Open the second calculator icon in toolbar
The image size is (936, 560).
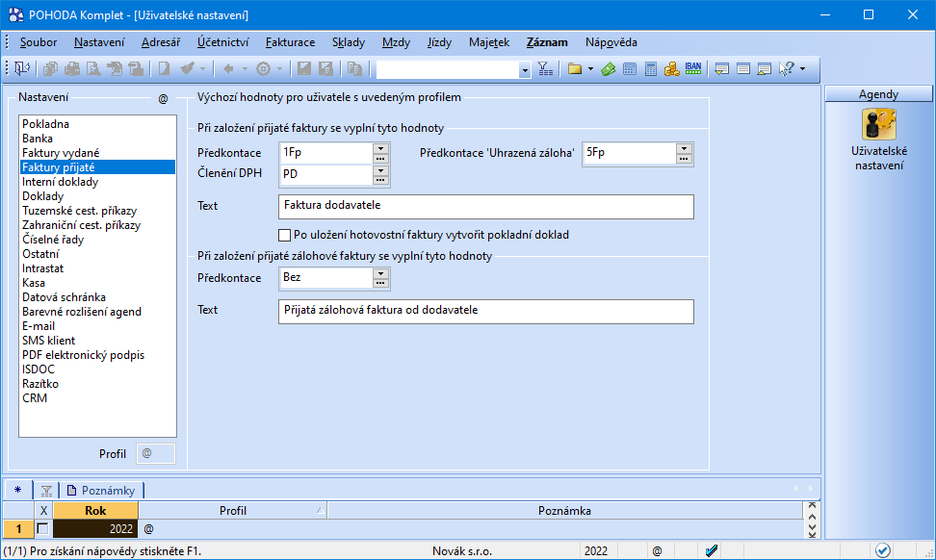[651, 68]
